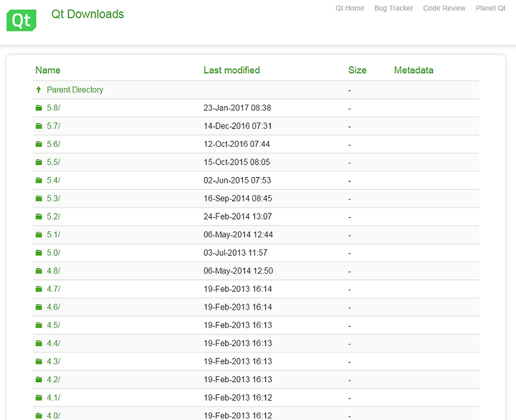This screenshot has height=420, width=516.
Task: Click the folder icon next to 4.2/
Action: pyautogui.click(x=39, y=379)
